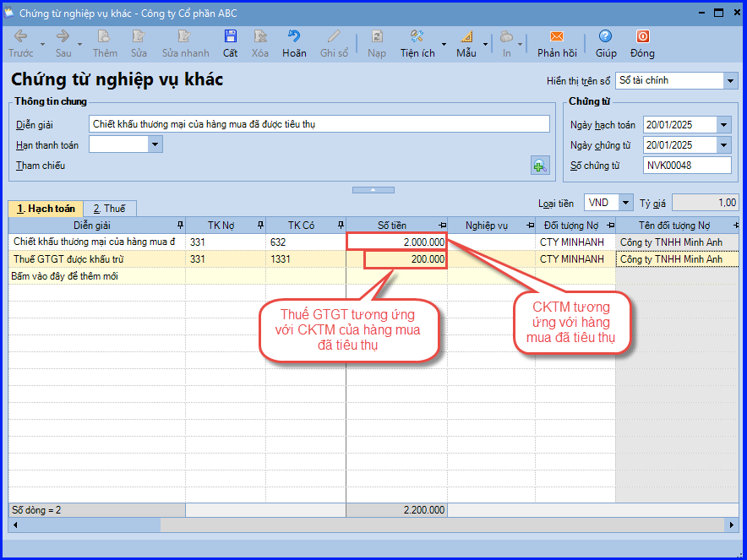Click the Số chứng từ input field

[686, 166]
